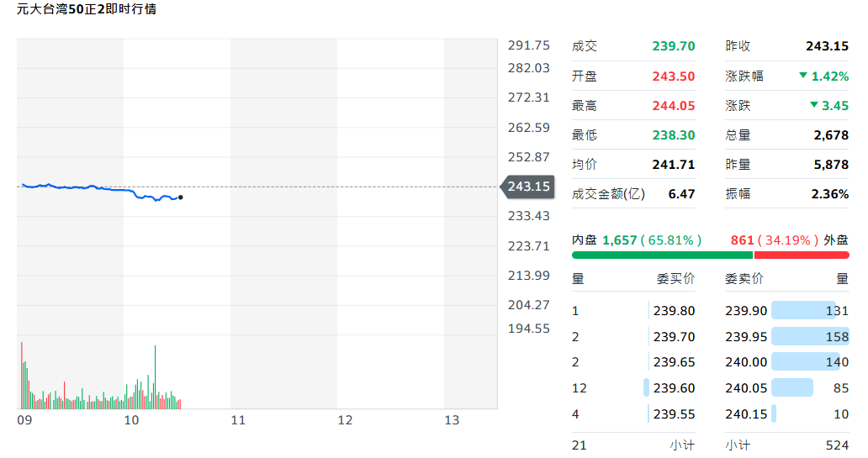Click ask volume 131
This screenshot has height=458, width=868.
[837, 310]
